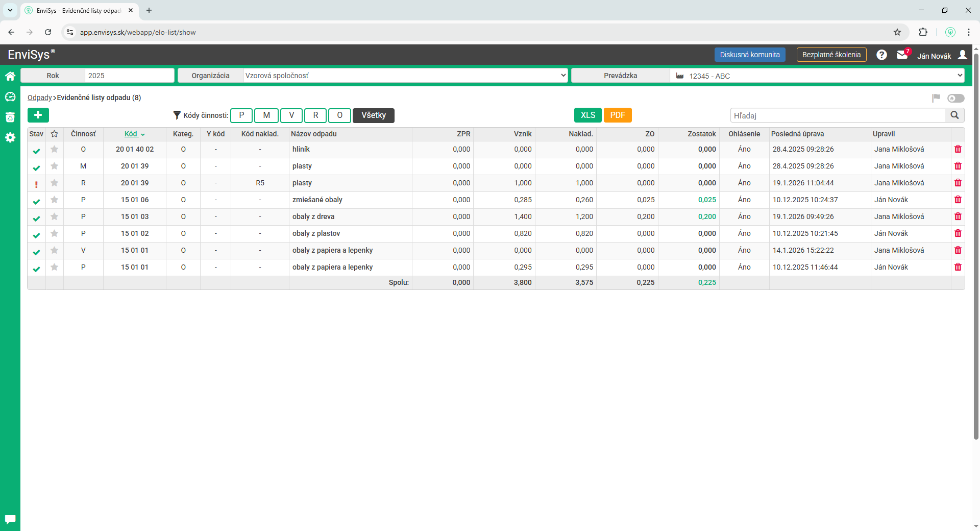The height and width of the screenshot is (531, 980).
Task: Open the home page from sidebar
Action: (10, 77)
